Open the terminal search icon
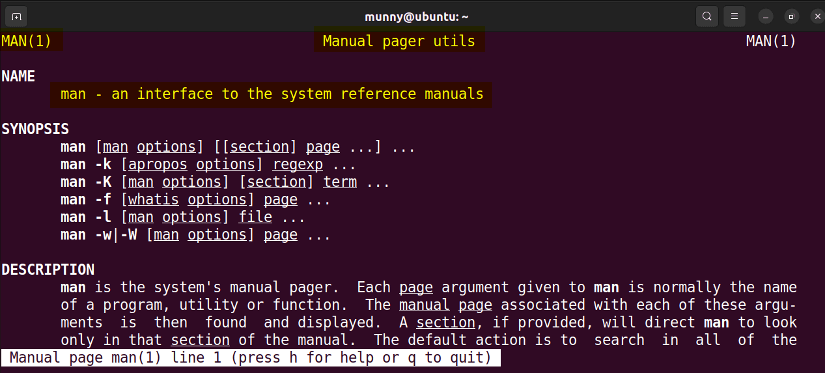This screenshot has height=373, width=825. point(707,17)
